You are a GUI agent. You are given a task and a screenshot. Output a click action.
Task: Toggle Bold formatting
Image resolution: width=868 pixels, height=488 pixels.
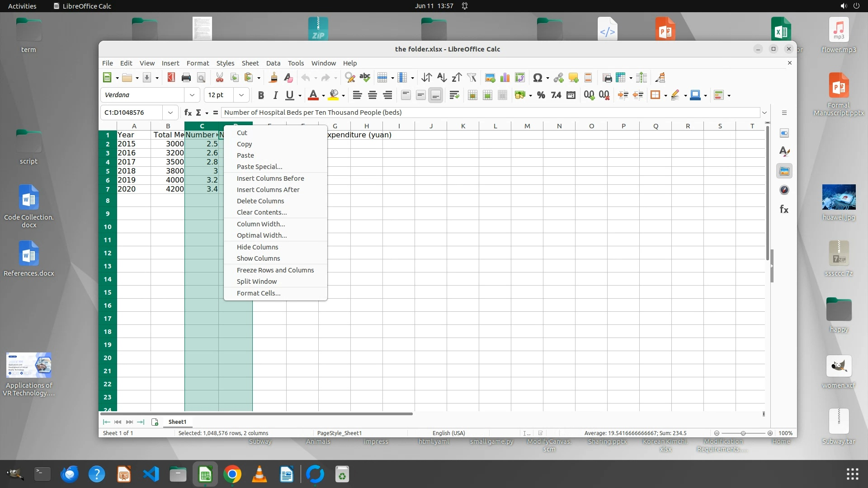261,95
